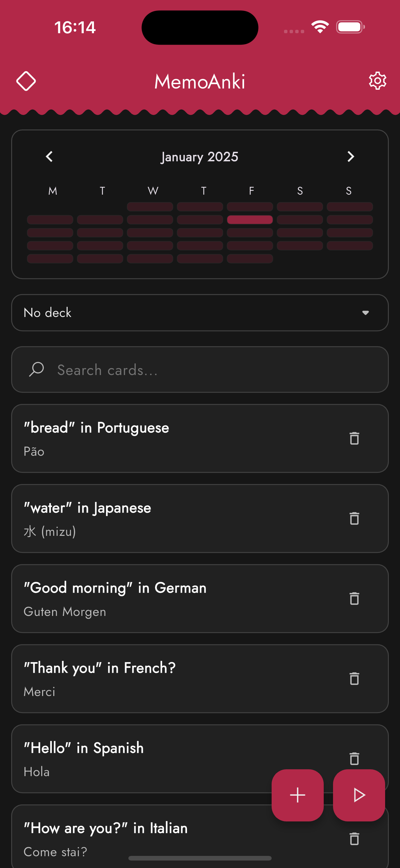Viewport: 400px width, 868px height.
Task: Go to next month in calendar
Action: pyautogui.click(x=350, y=156)
